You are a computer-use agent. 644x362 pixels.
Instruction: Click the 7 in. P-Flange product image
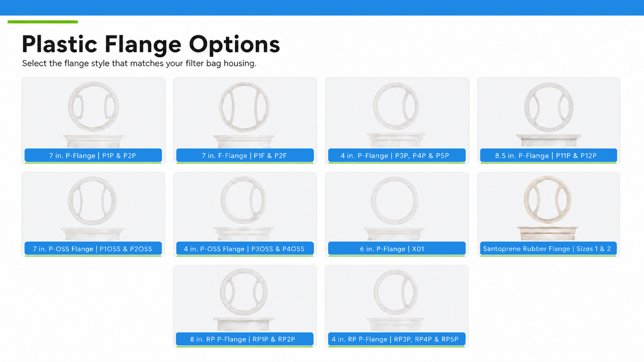point(93,114)
